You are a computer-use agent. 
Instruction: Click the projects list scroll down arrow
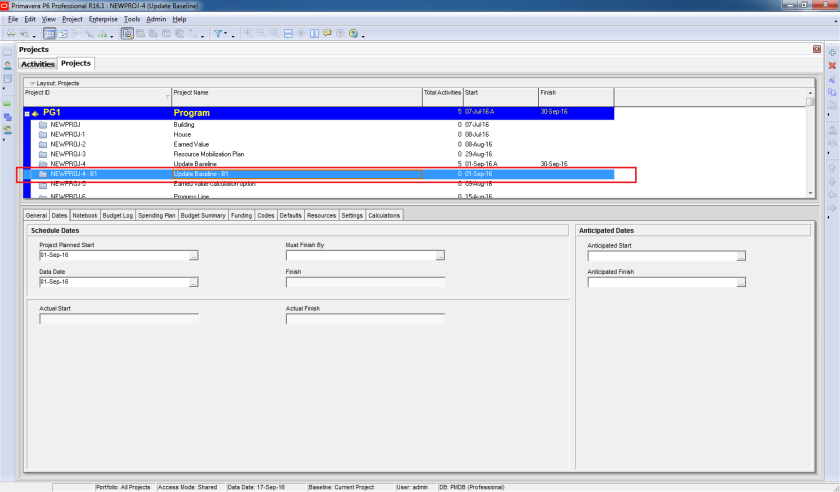click(810, 193)
